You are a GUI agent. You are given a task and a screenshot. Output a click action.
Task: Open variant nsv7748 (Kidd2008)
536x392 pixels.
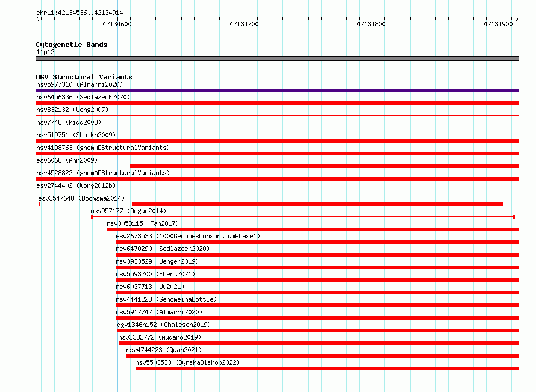click(69, 122)
